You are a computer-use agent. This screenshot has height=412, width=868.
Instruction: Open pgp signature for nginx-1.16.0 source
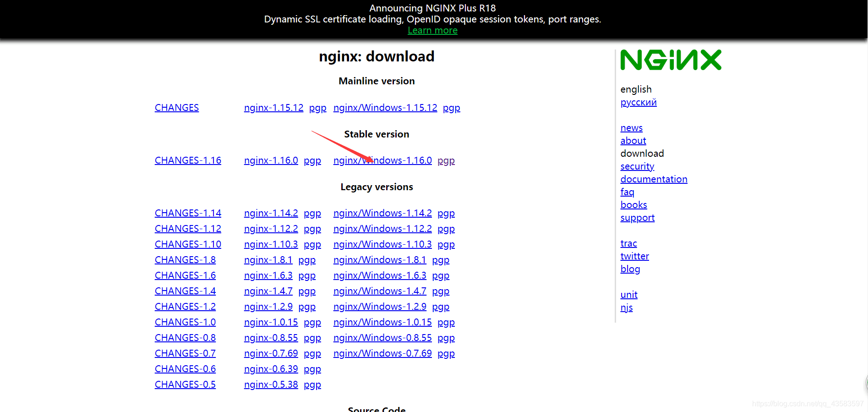(x=312, y=160)
